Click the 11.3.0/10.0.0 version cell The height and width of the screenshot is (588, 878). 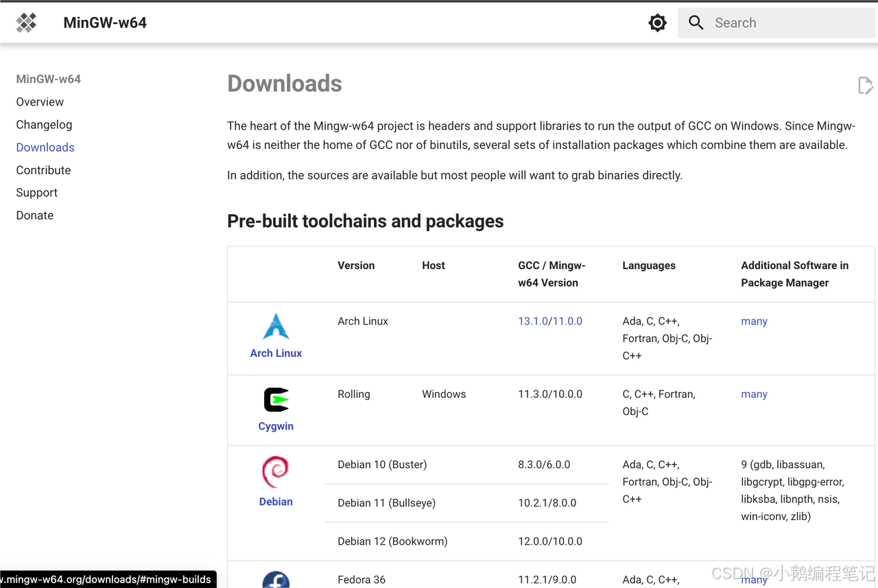pyautogui.click(x=550, y=394)
